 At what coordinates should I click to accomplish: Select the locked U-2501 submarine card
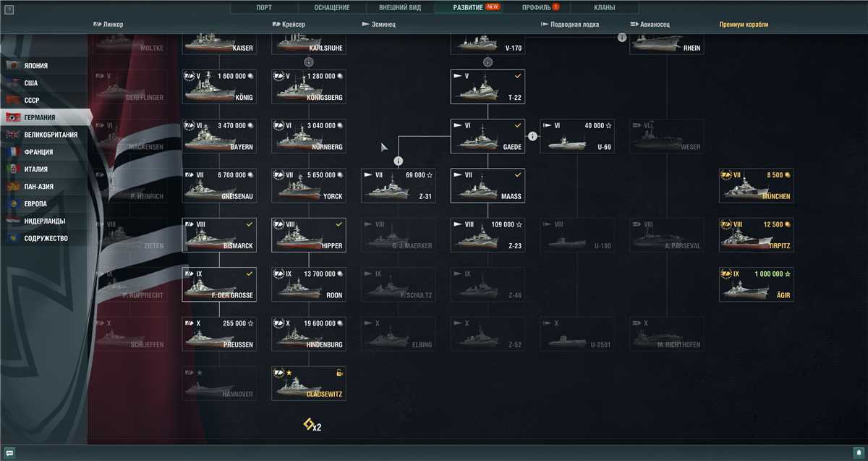tap(577, 334)
